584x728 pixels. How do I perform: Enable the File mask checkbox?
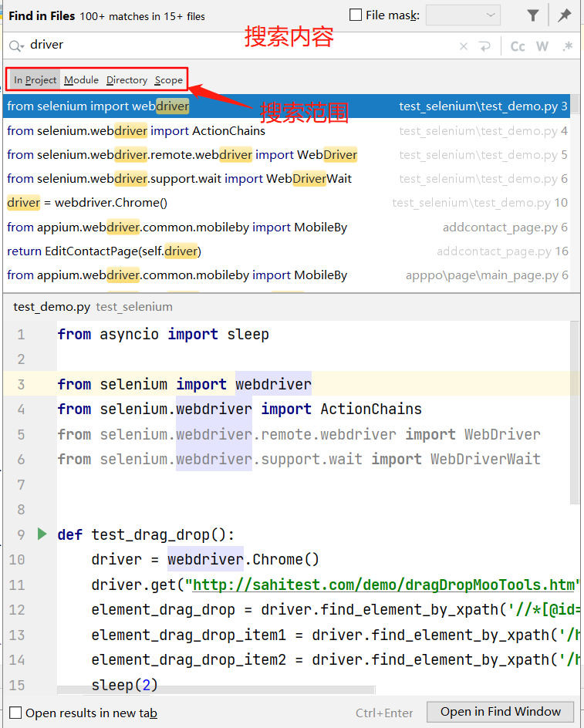coord(356,15)
